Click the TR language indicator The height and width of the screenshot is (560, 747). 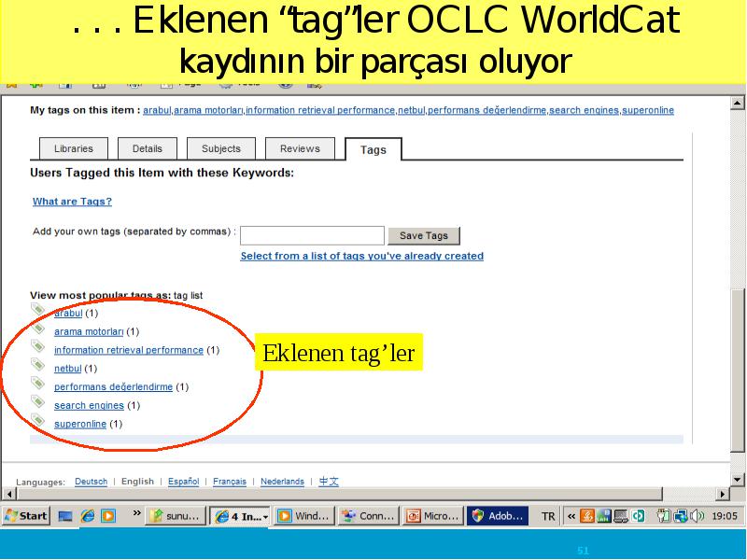click(548, 516)
